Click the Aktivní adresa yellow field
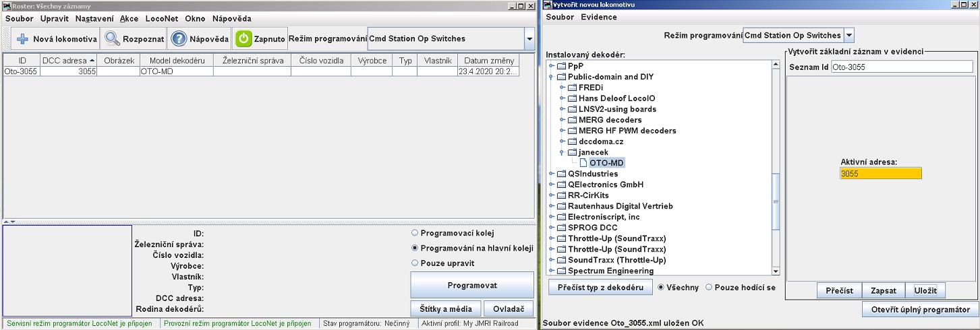 click(x=881, y=173)
